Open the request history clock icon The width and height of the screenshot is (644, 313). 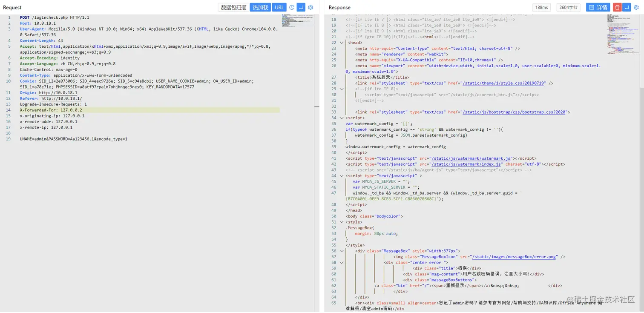292,7
